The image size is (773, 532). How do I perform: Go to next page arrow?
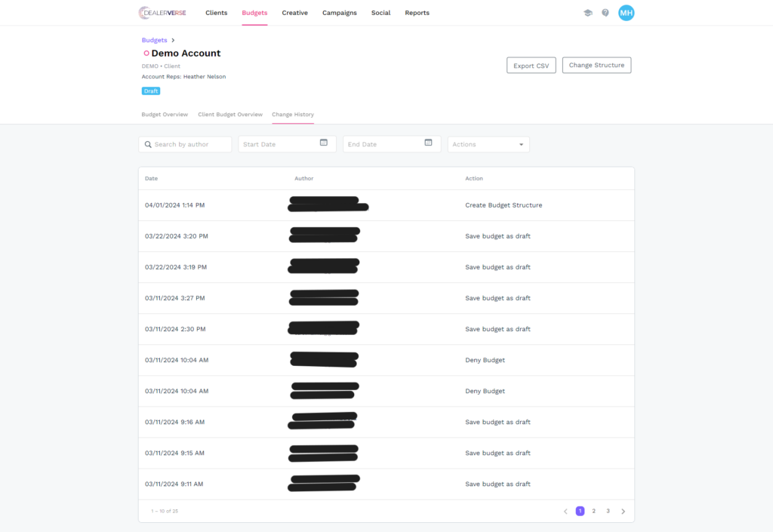pyautogui.click(x=623, y=511)
